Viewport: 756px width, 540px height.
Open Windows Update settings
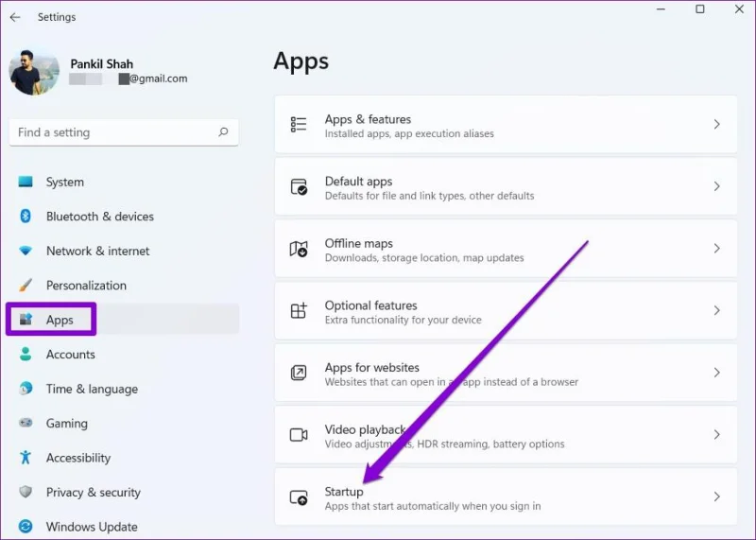(124, 527)
